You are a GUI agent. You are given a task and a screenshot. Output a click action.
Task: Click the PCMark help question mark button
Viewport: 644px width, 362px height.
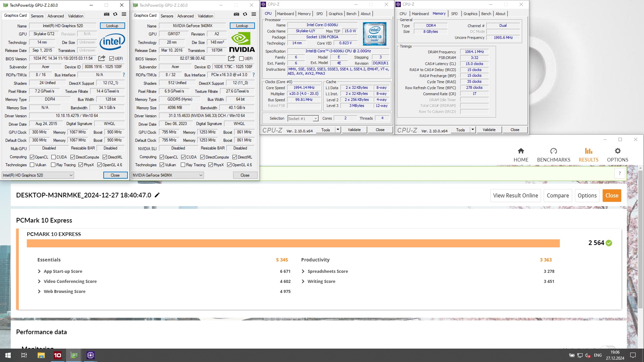tap(620, 173)
